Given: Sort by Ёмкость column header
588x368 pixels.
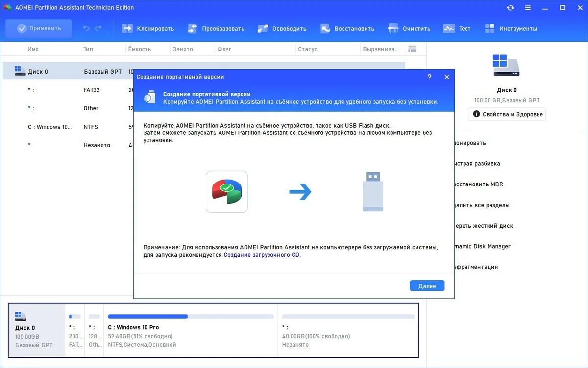Looking at the screenshot, I should point(140,49).
